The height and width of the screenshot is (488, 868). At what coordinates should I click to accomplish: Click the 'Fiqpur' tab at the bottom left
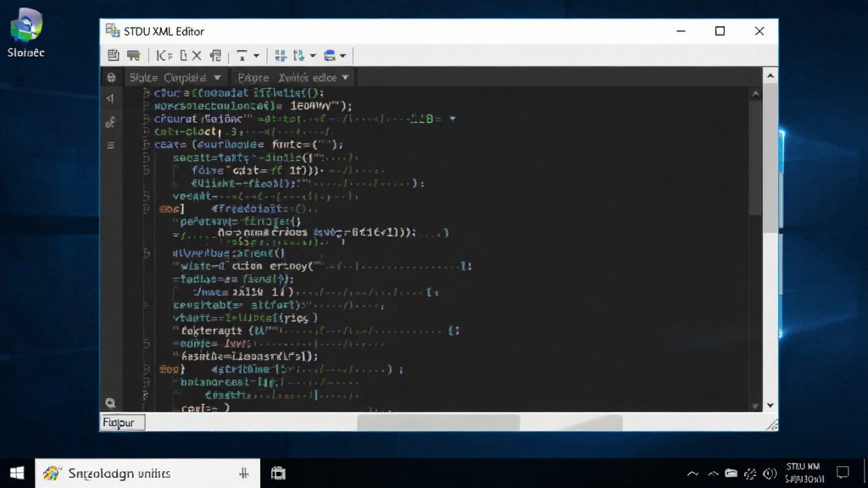[x=122, y=423]
